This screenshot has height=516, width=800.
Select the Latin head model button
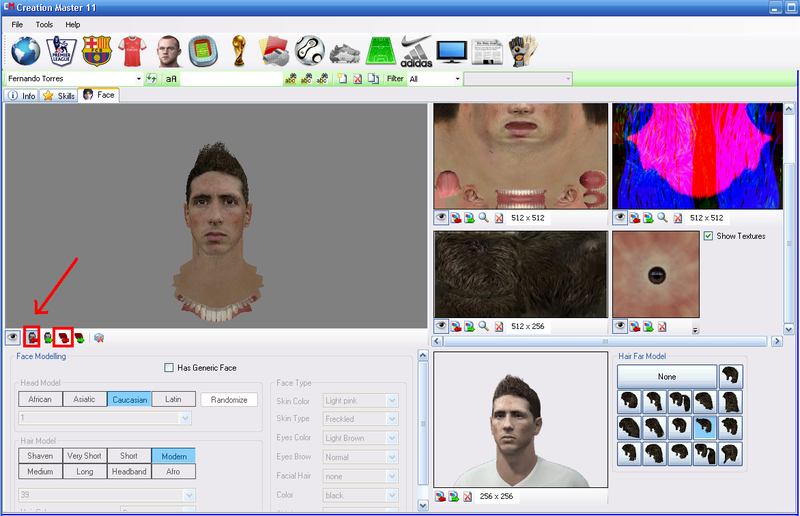173,399
